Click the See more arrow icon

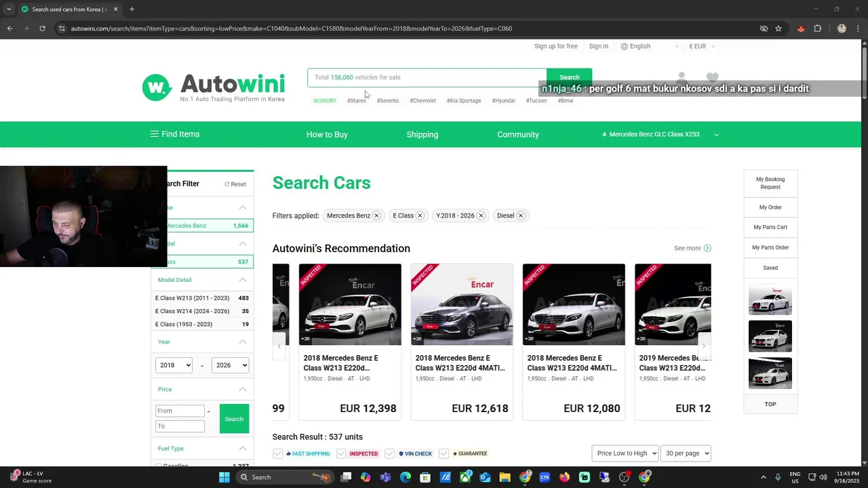707,248
